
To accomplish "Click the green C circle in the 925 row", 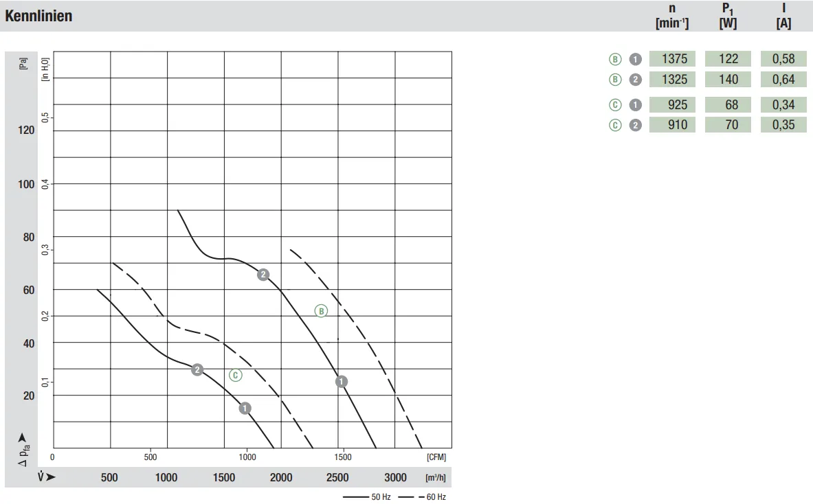I will [615, 104].
